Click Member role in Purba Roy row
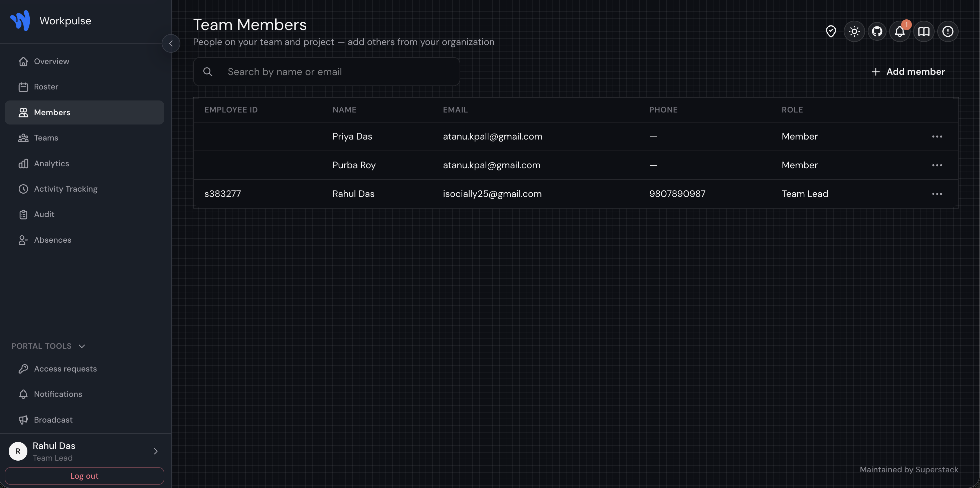This screenshot has width=980, height=488. click(x=799, y=165)
